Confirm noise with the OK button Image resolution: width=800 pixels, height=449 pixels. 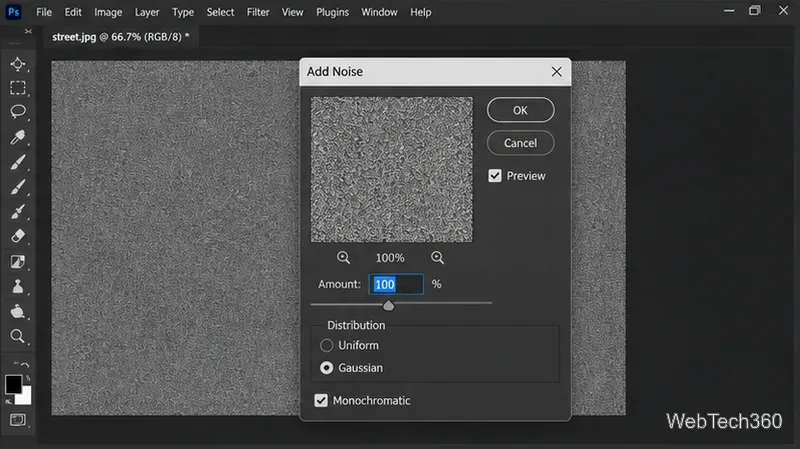tap(520, 110)
